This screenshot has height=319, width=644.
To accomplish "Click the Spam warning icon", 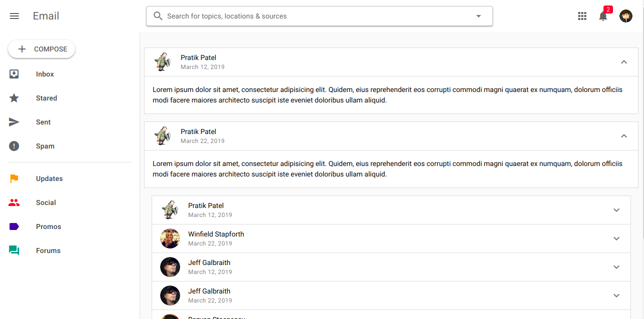I will [x=14, y=146].
